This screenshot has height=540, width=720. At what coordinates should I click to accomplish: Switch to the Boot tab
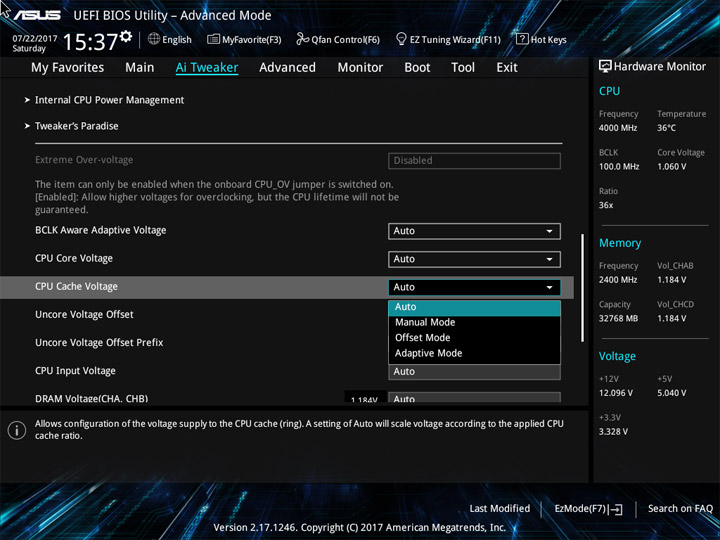tap(417, 68)
